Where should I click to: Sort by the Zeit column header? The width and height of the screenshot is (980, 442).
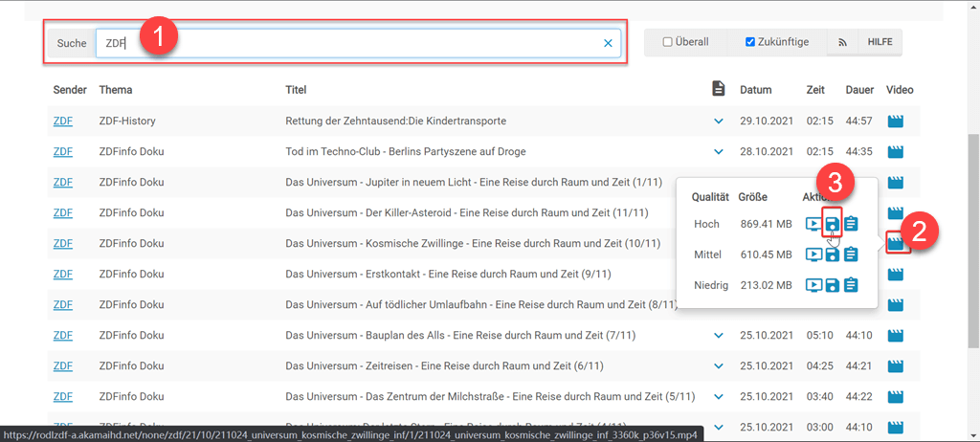tap(816, 90)
